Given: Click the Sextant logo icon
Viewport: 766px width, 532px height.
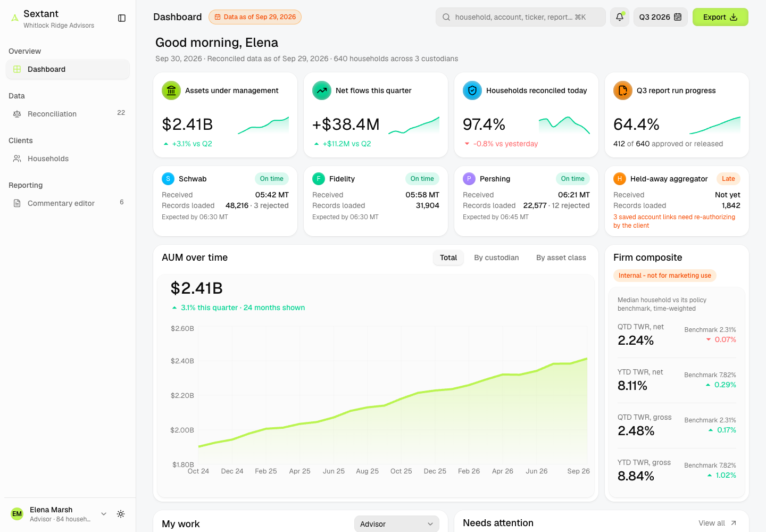Looking at the screenshot, I should [15, 18].
